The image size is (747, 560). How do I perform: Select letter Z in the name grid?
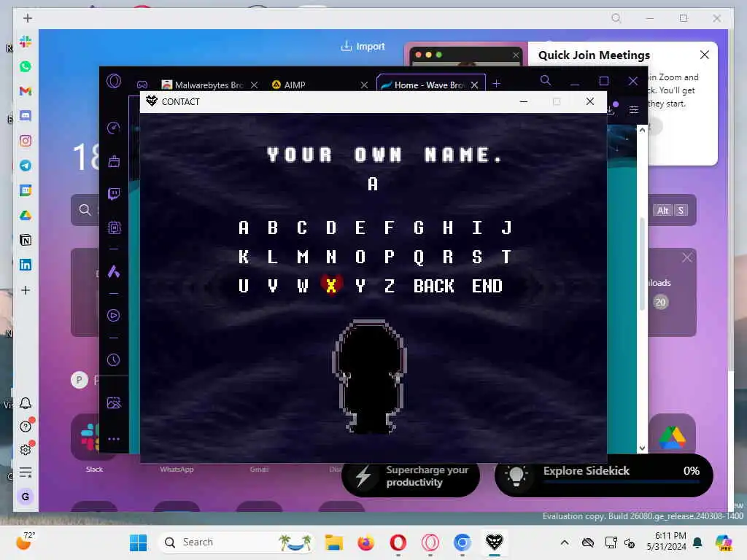pos(390,286)
